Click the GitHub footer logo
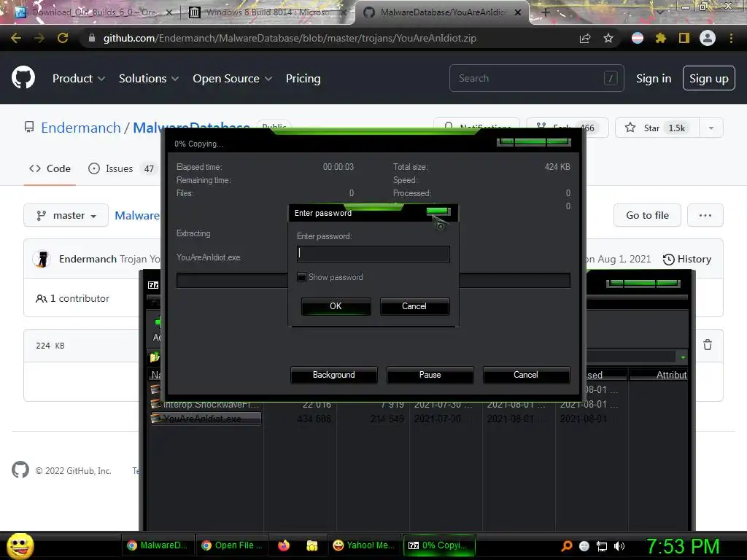Image resolution: width=747 pixels, height=560 pixels. click(20, 470)
